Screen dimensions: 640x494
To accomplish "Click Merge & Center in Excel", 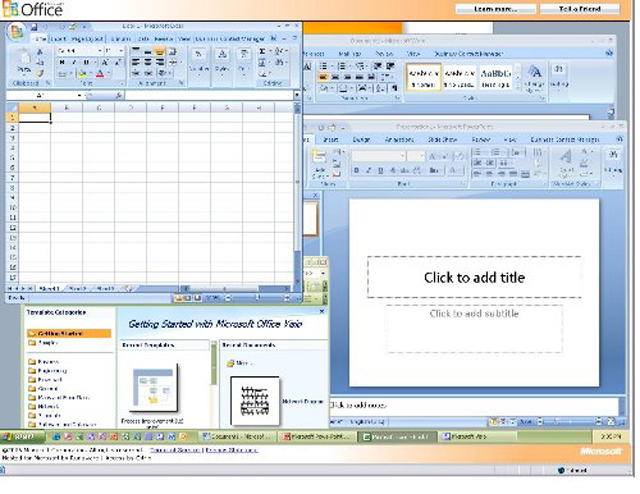I will pyautogui.click(x=173, y=62).
